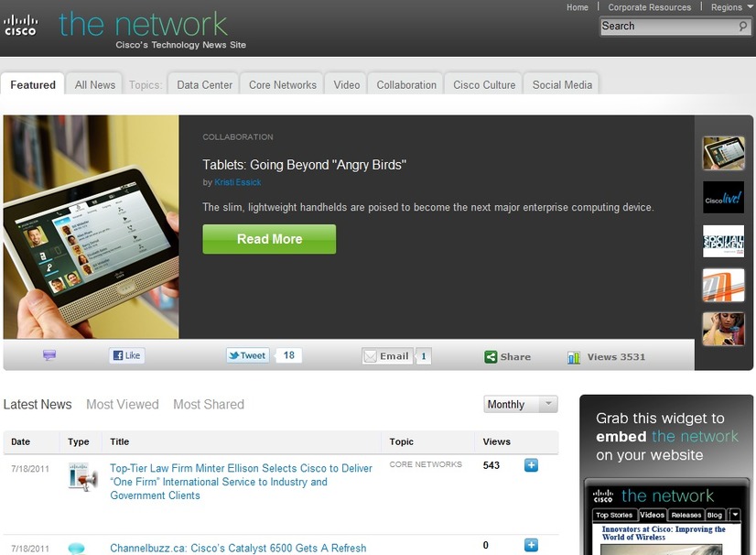Switch to the Most Viewed list
Image resolution: width=756 pixels, height=555 pixels.
tap(123, 405)
